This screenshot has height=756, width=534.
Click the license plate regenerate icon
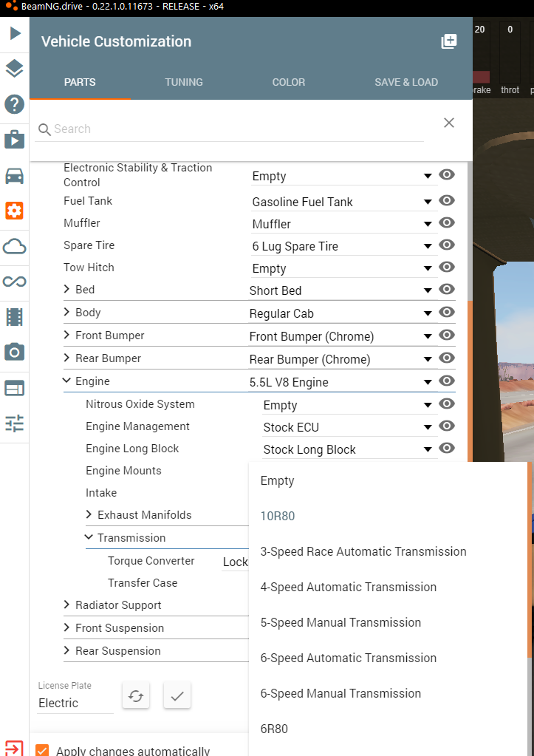coord(136,695)
